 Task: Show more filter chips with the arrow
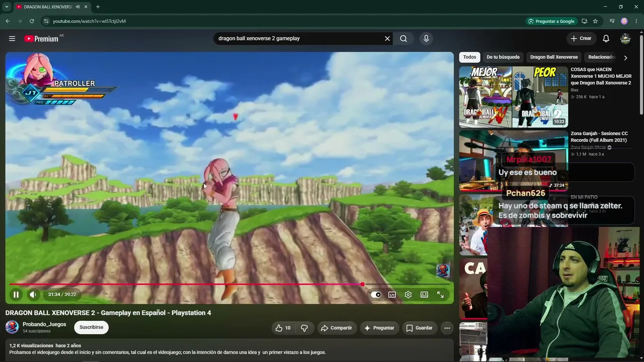tap(625, 57)
